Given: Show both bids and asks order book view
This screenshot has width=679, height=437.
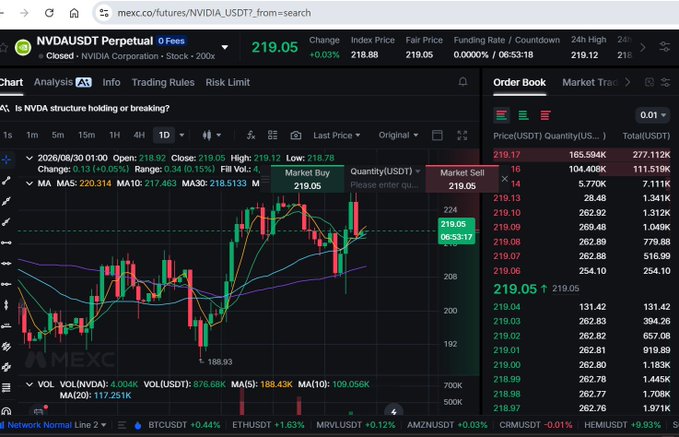Looking at the screenshot, I should pyautogui.click(x=501, y=115).
